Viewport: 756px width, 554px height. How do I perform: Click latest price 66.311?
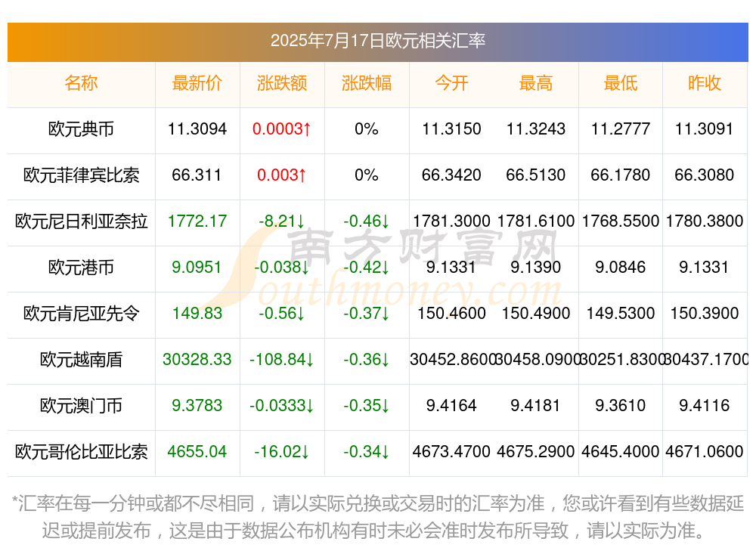pyautogui.click(x=197, y=175)
